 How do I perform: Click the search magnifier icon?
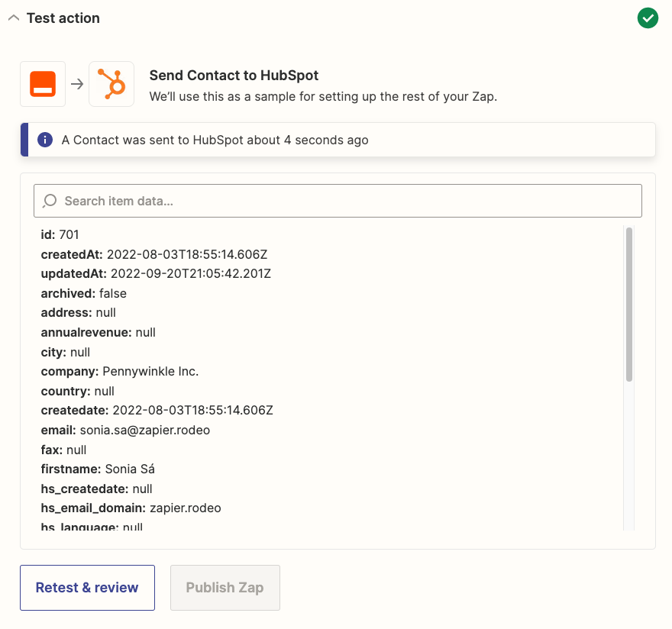[x=50, y=201]
